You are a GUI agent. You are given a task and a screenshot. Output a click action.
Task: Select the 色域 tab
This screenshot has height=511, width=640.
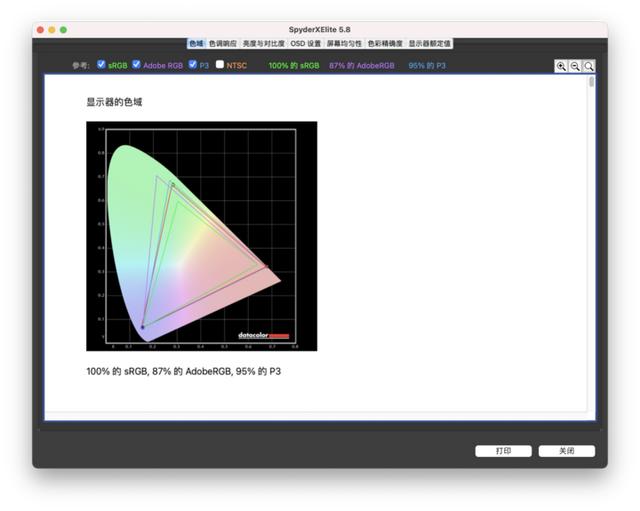(x=197, y=44)
